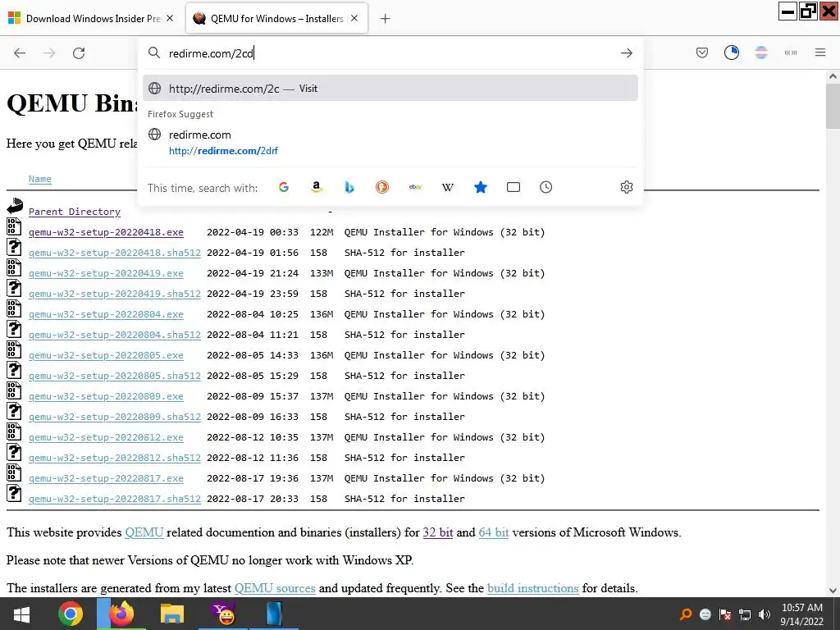
Task: Open Chrome from the taskbar
Action: click(x=71, y=614)
